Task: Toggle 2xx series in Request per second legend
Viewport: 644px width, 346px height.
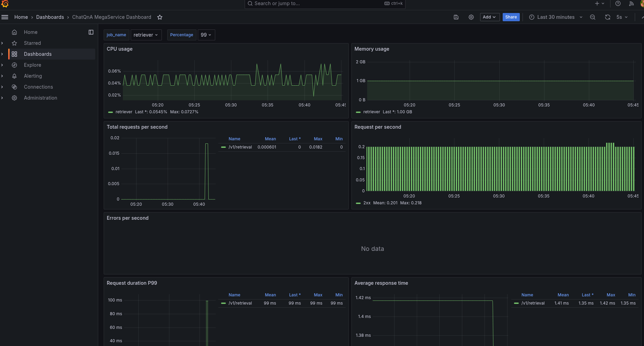Action: click(367, 203)
